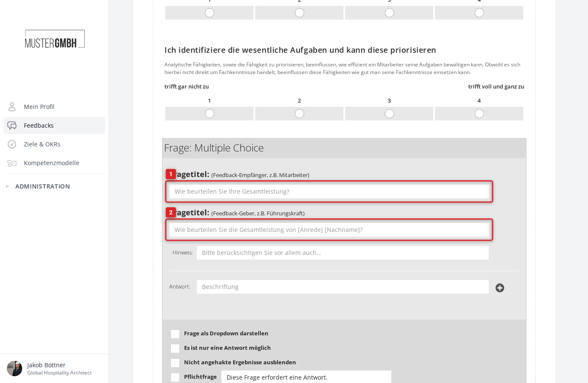Viewport: 588px width, 383px height.
Task: Click the Feedback-Geber Fragetitel input
Action: coord(329,230)
